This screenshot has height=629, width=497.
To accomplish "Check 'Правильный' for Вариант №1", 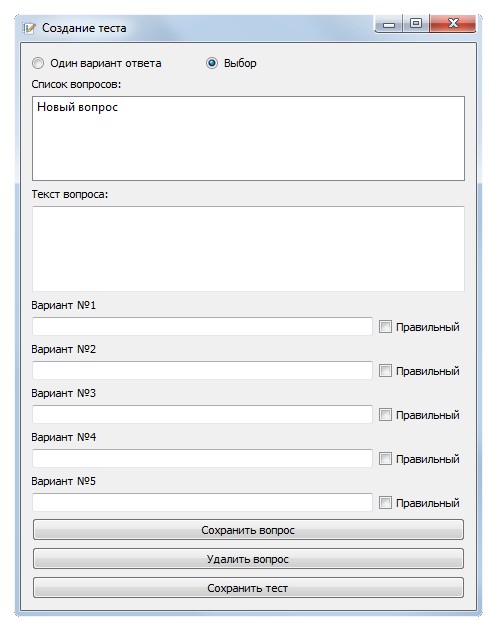I will 385,327.
